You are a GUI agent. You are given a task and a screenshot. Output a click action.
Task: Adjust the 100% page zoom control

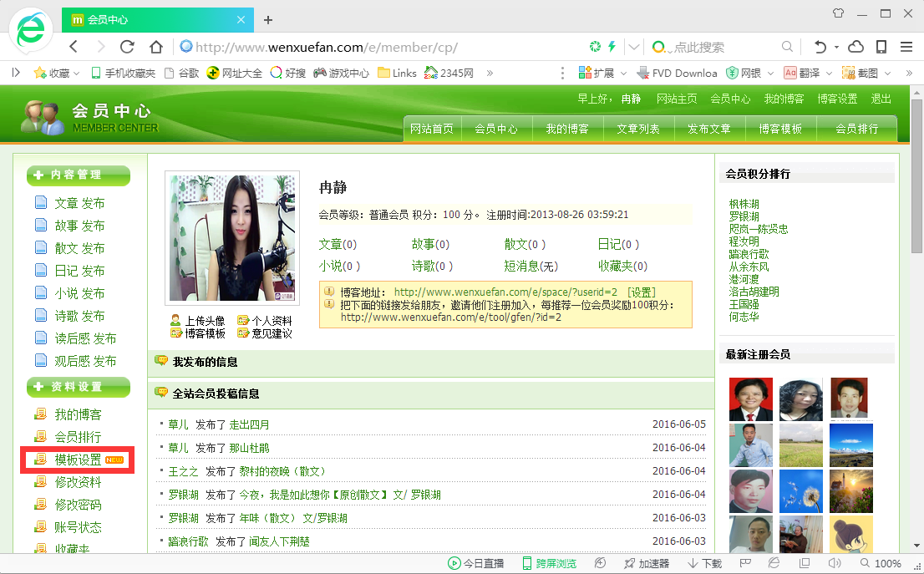coord(880,564)
